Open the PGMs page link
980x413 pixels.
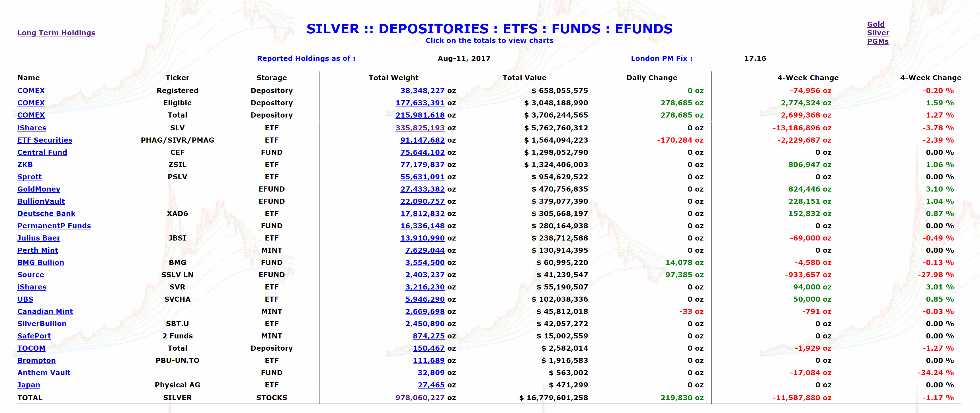coord(878,41)
